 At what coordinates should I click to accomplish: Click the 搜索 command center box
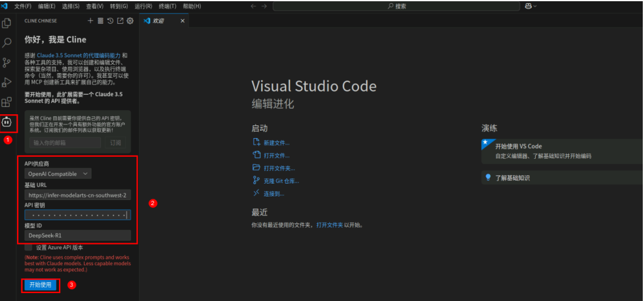click(x=396, y=6)
